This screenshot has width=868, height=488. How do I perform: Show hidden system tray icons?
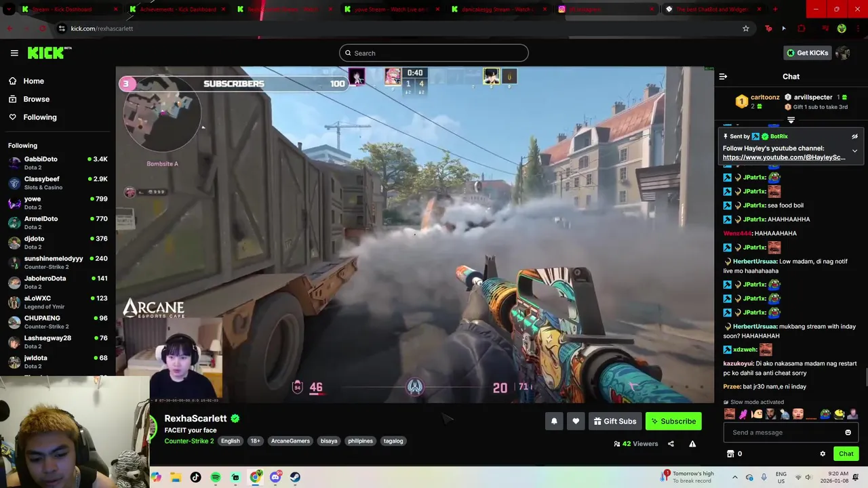click(x=734, y=477)
